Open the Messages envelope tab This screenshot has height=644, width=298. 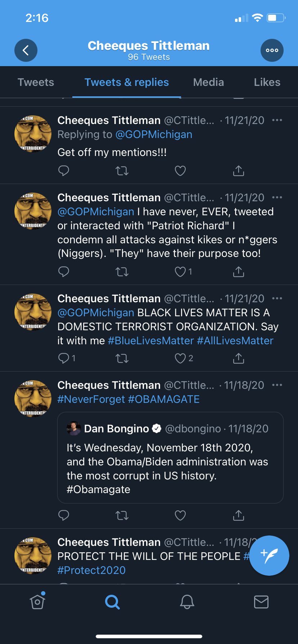point(261,602)
